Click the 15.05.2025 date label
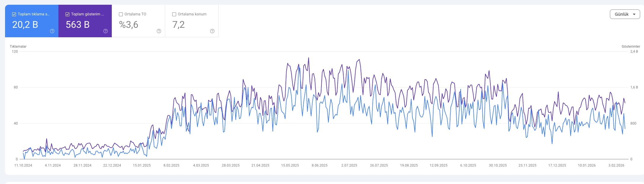 (x=290, y=165)
